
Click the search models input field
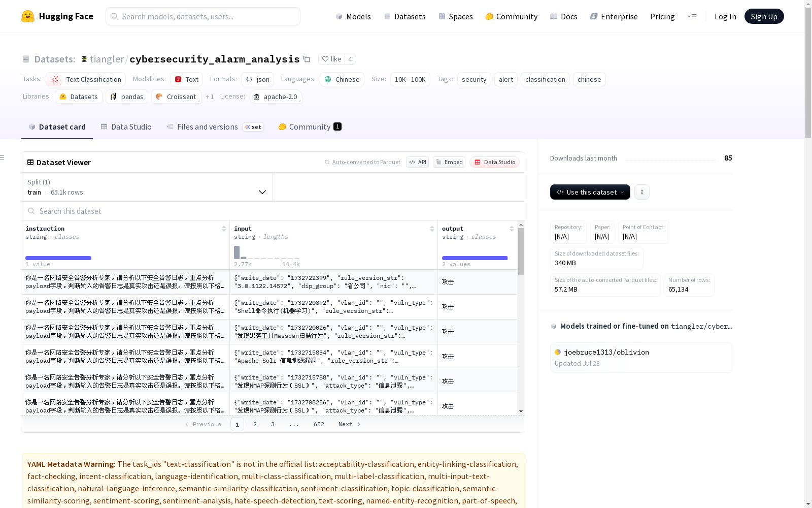(203, 16)
